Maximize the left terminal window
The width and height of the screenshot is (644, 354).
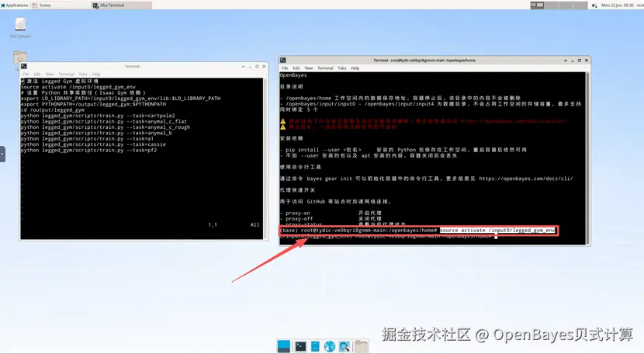click(257, 66)
